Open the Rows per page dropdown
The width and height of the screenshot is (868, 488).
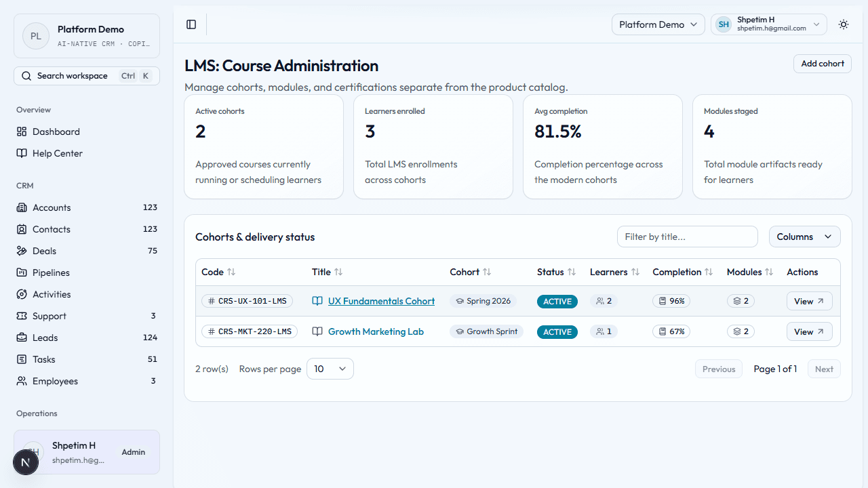330,369
